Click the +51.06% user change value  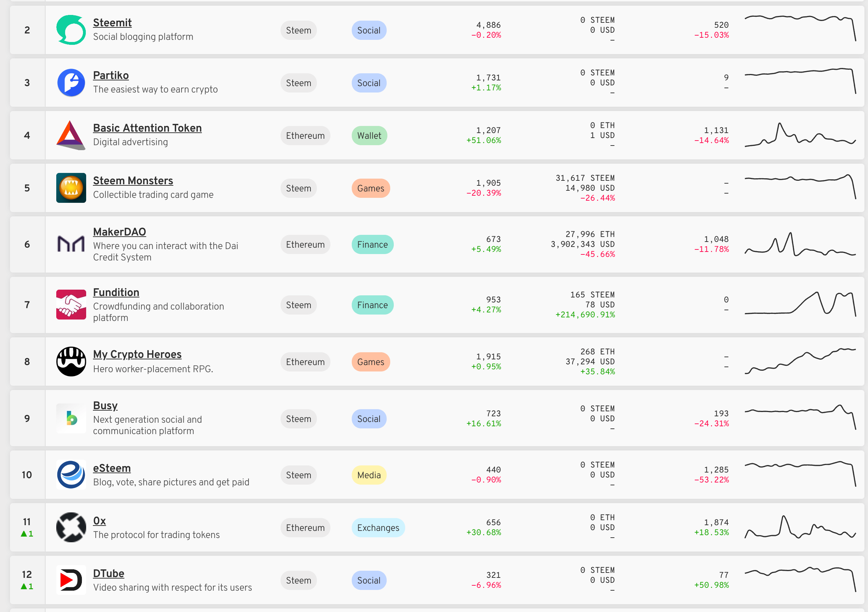483,140
